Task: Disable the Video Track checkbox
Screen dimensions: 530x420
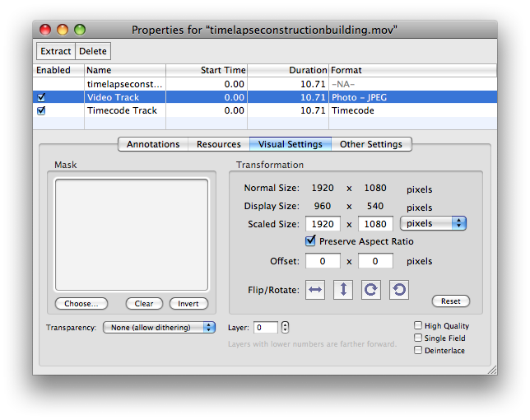Action: tap(41, 97)
